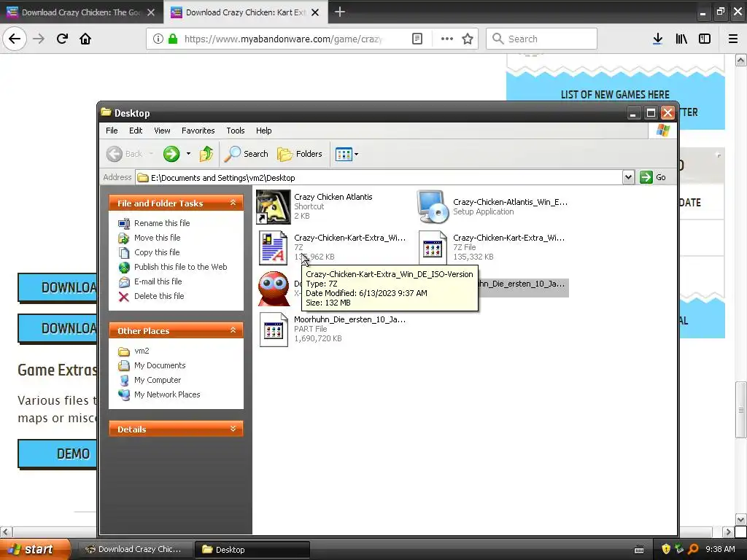Close the Kart Extra browser tab
Screen dimensions: 747x560
click(315, 12)
